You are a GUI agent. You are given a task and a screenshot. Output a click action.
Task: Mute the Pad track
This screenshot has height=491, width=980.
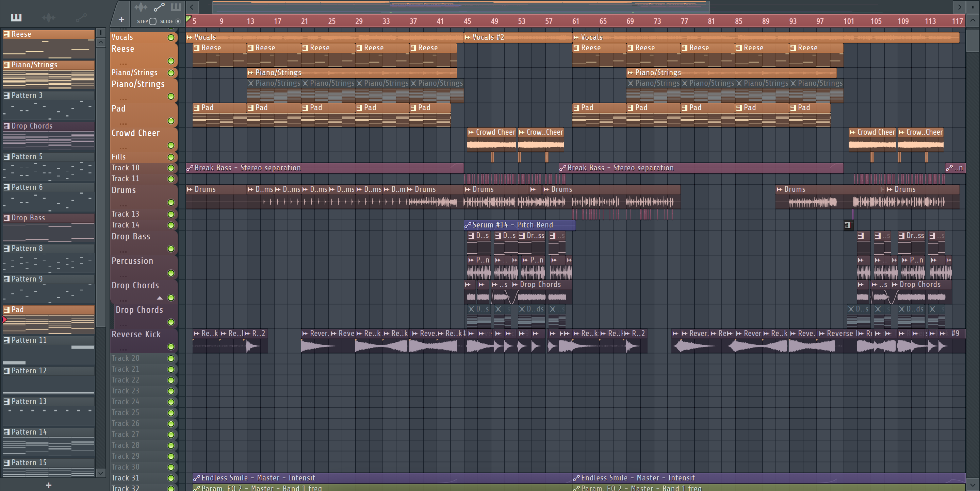pyautogui.click(x=171, y=121)
